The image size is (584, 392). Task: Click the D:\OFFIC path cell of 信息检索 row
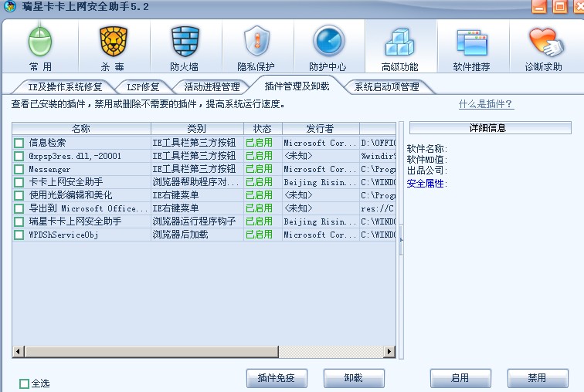coord(378,143)
